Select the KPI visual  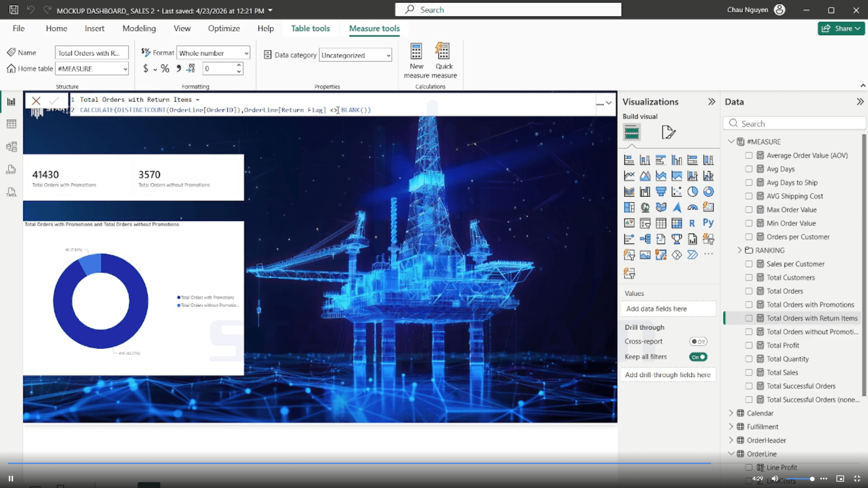[629, 223]
